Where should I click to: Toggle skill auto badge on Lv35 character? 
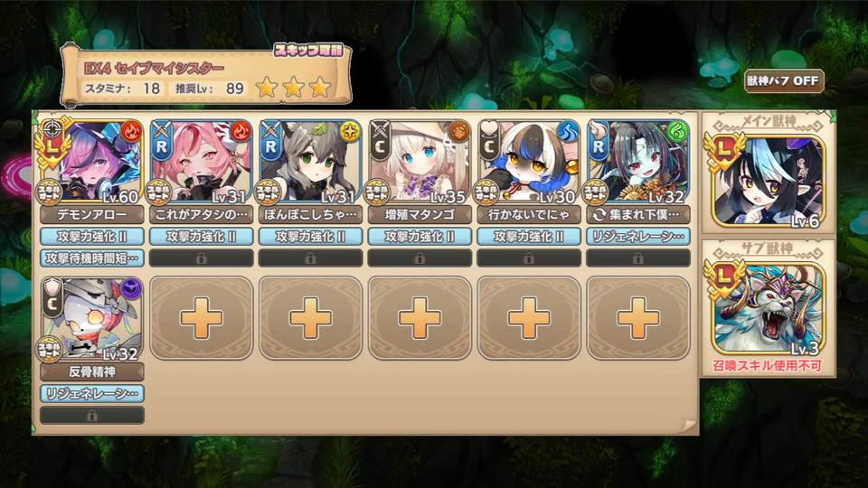click(377, 192)
